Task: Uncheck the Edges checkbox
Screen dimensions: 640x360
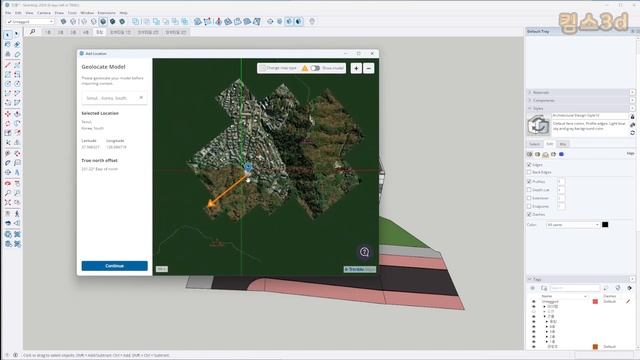Action: tap(529, 165)
